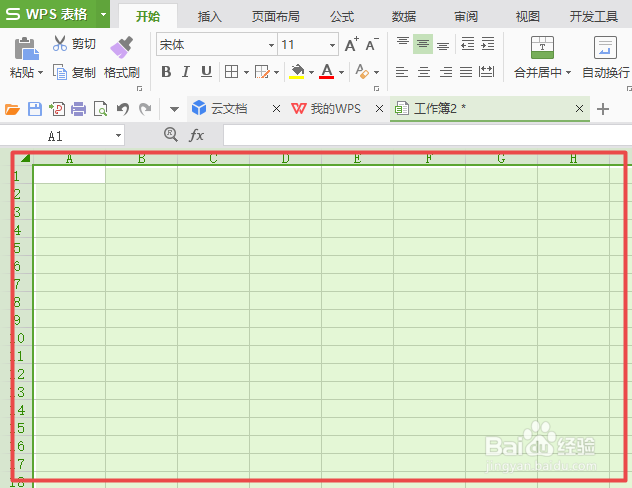Center text horizontally
The image size is (632, 488).
(x=424, y=72)
